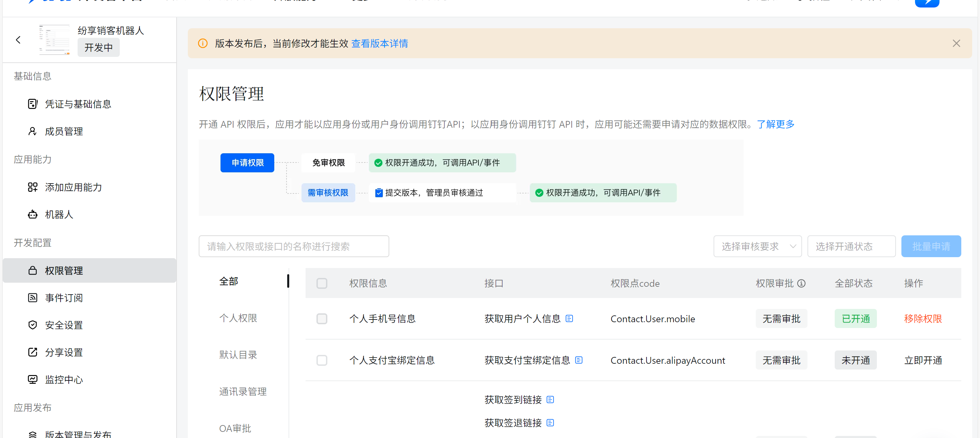The image size is (980, 438).
Task: Click the info icon in the banner
Action: click(203, 43)
